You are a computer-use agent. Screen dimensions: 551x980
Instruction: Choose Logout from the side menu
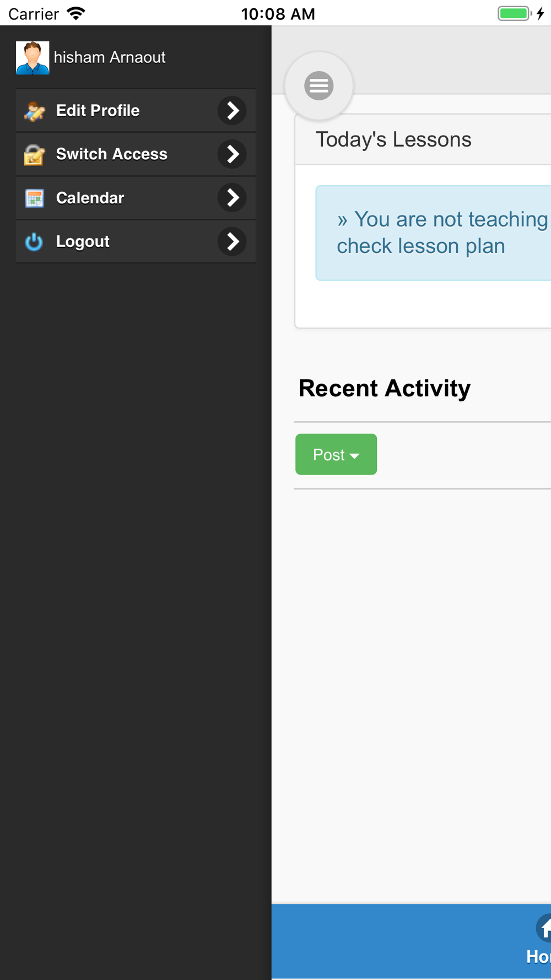pyautogui.click(x=136, y=241)
